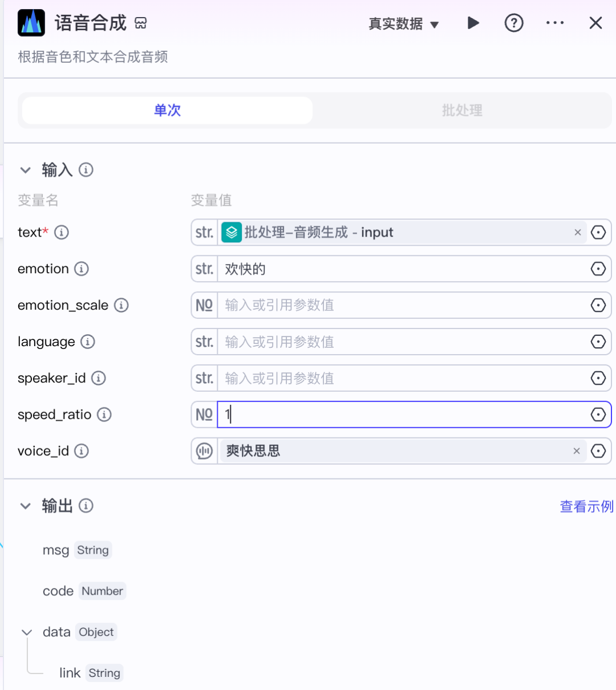Viewport: 616px width, 690px height.
Task: Switch to the 单次 tab
Action: pyautogui.click(x=167, y=110)
